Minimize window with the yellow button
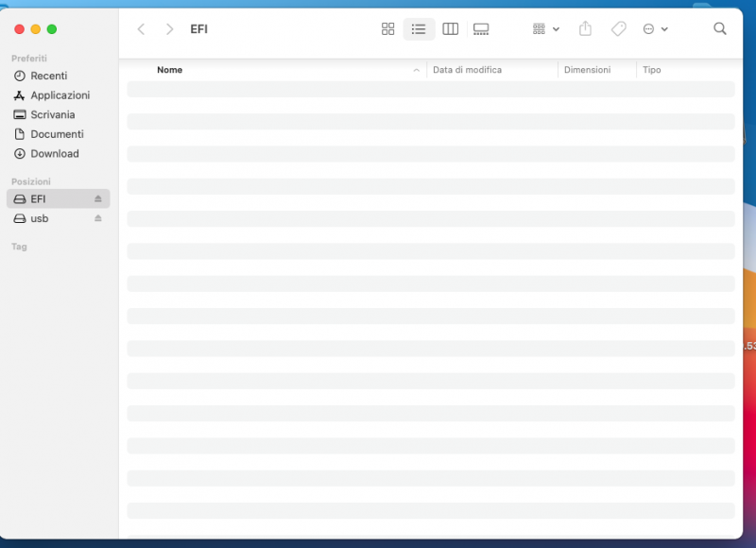The height and width of the screenshot is (548, 756). [36, 29]
